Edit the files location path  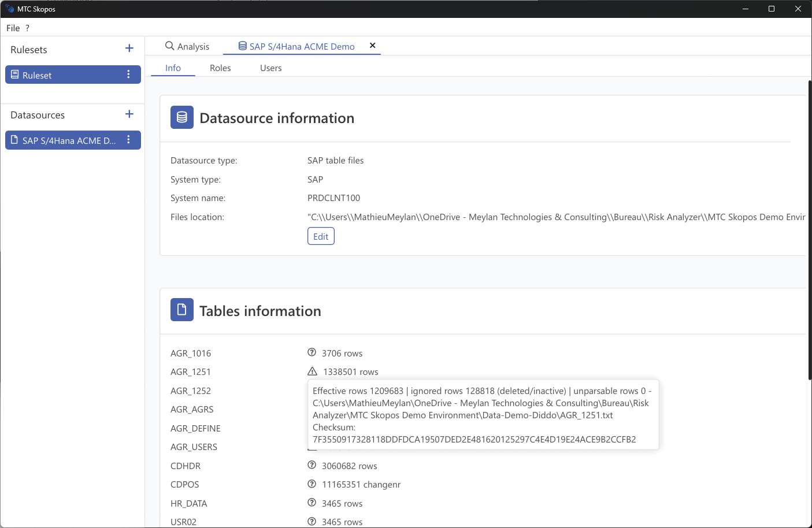click(x=320, y=236)
